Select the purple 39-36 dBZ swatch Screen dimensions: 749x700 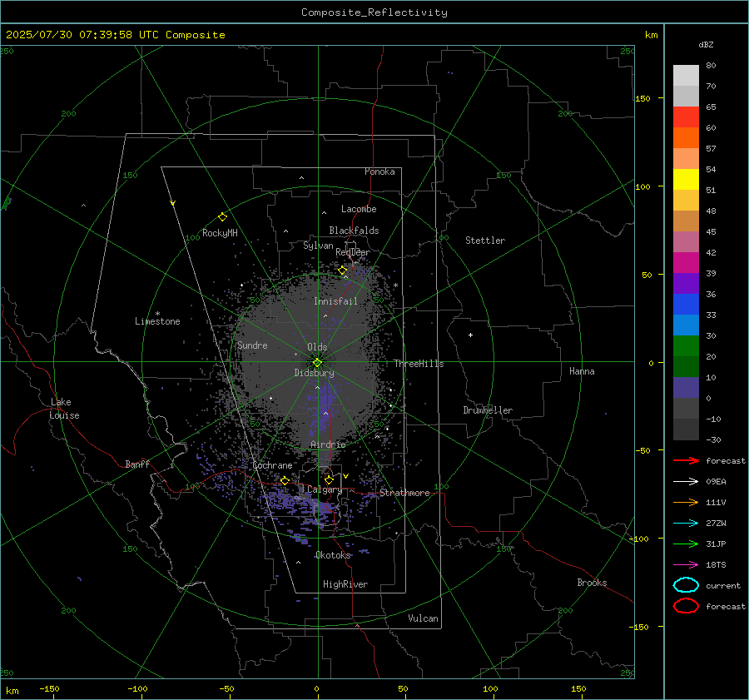686,284
